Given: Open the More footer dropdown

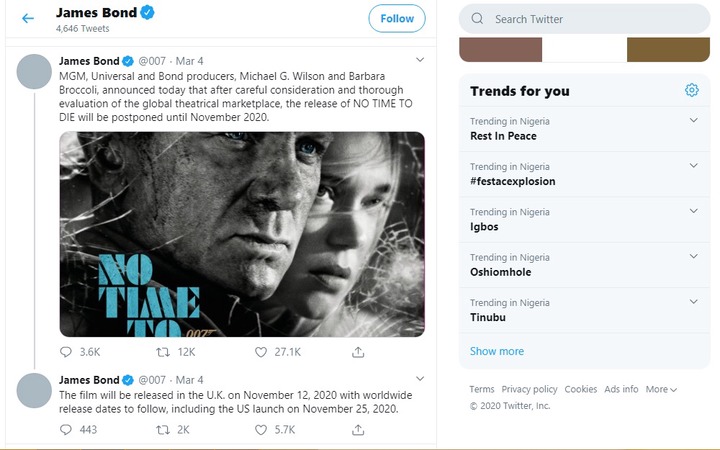Looking at the screenshot, I should [x=661, y=389].
